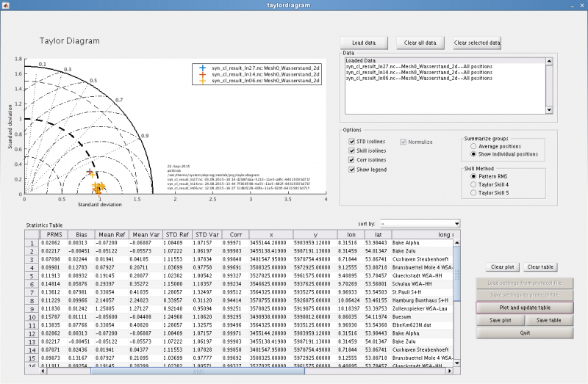The width and height of the screenshot is (588, 384).
Task: Click table horizontal scrollbar right arrow
Action: [450, 371]
